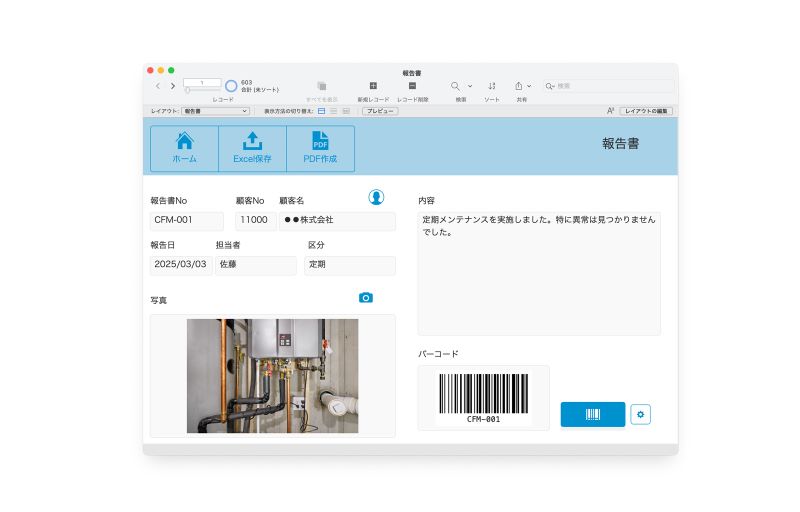Click the 報告書No field CFM-001

187,221
